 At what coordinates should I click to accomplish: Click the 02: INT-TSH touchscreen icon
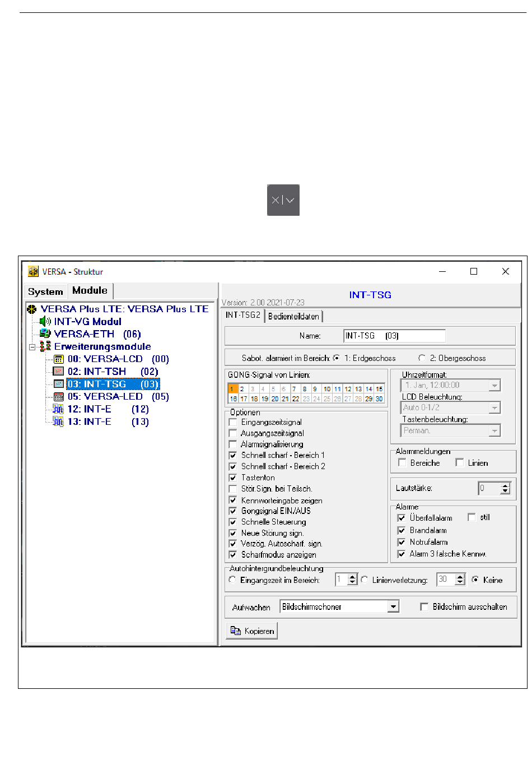pos(59,372)
